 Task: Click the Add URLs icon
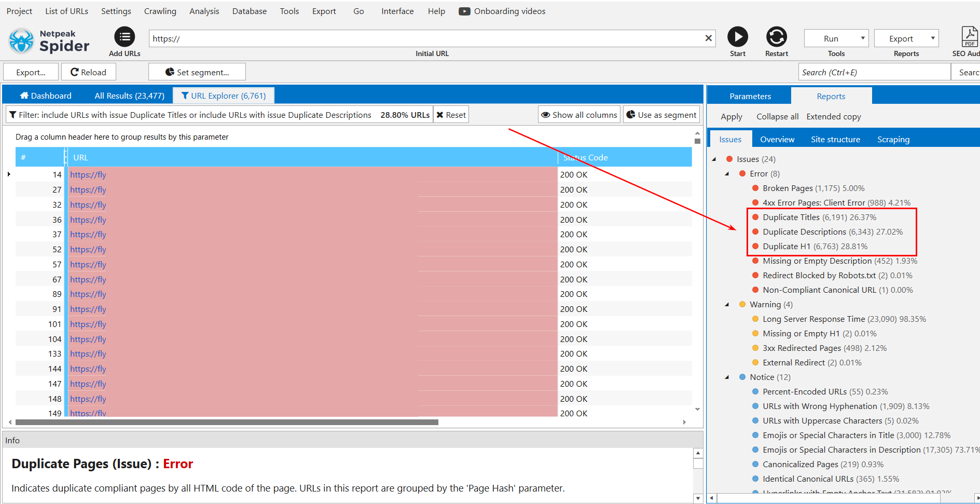[x=124, y=36]
